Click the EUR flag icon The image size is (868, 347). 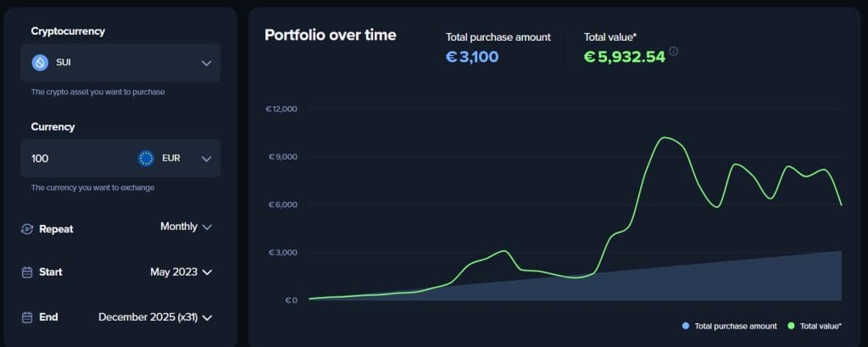point(146,158)
